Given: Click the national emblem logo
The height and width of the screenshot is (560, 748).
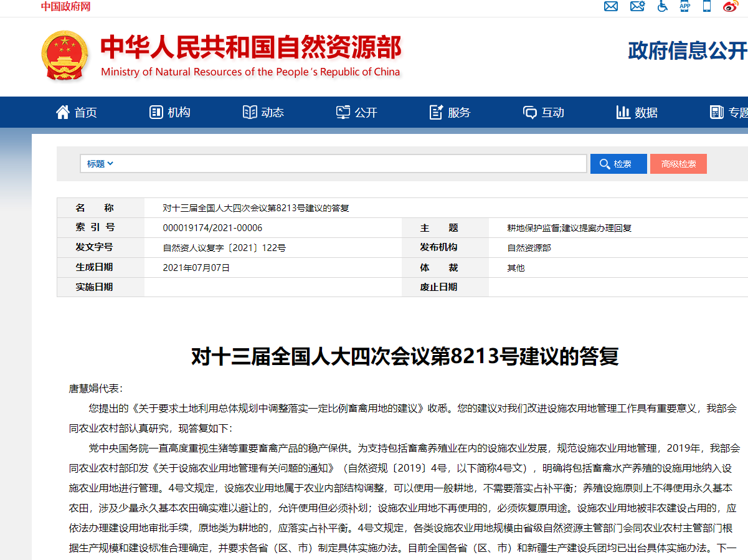Looking at the screenshot, I should point(65,55).
